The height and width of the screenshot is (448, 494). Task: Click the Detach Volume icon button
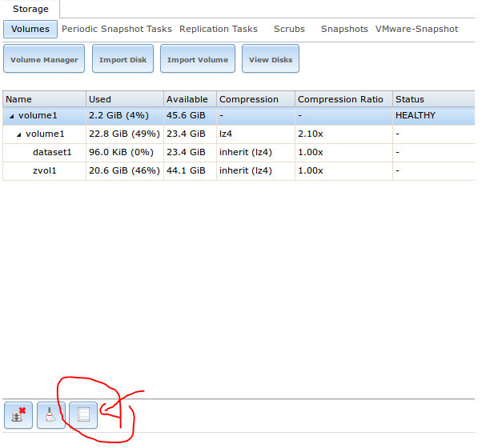click(18, 414)
